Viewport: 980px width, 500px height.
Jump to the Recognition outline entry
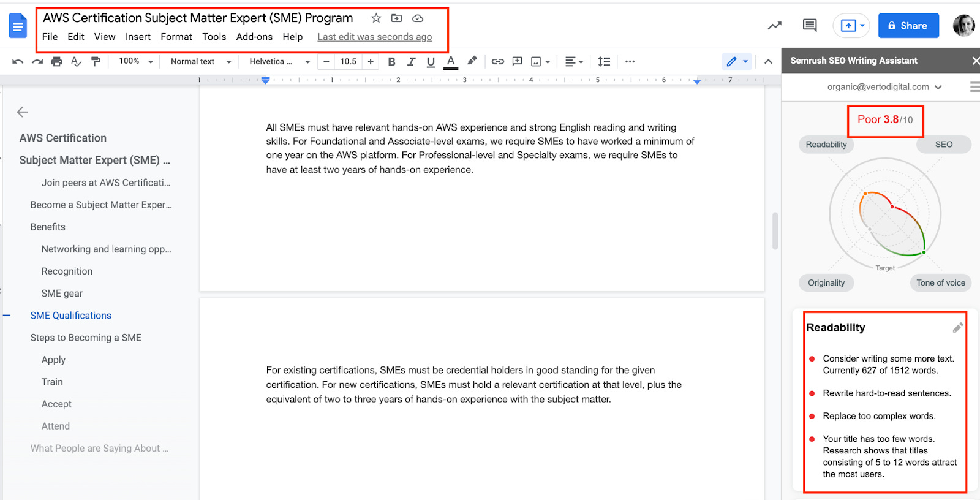(67, 271)
